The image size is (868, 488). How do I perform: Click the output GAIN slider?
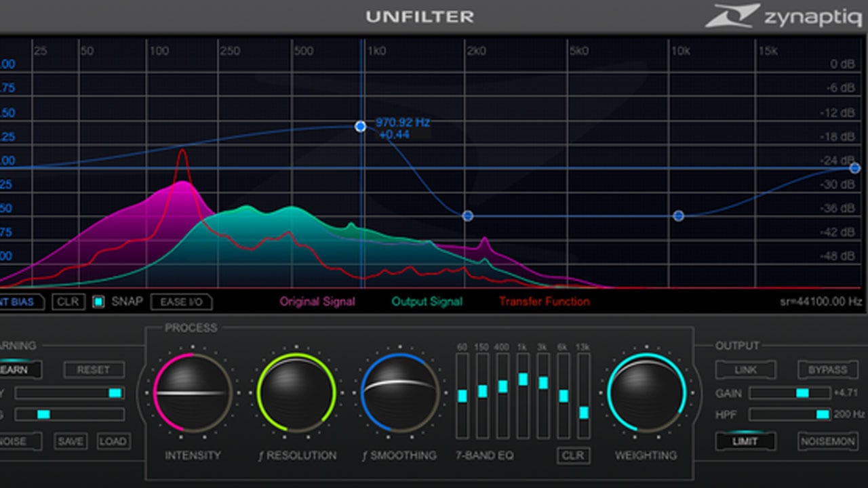point(789,393)
